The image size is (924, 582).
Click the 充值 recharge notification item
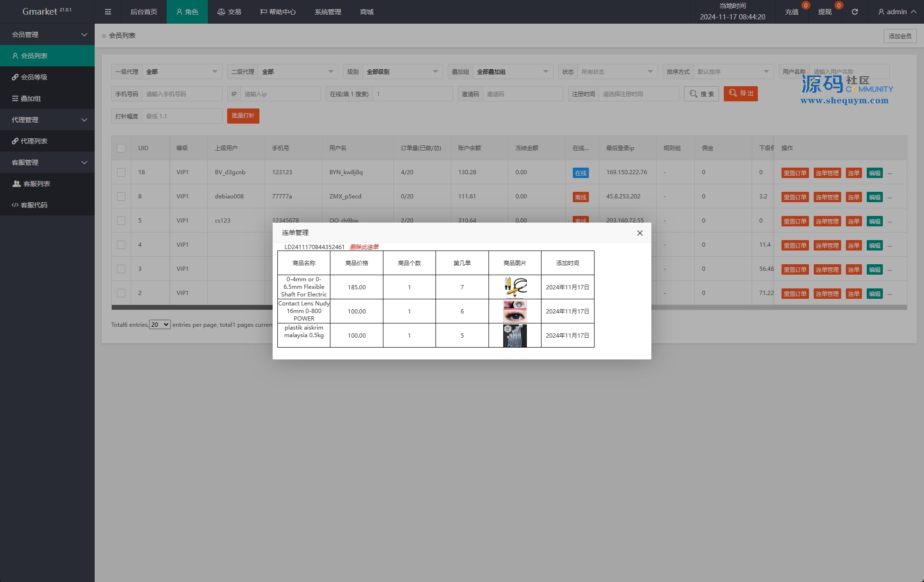[x=792, y=12]
